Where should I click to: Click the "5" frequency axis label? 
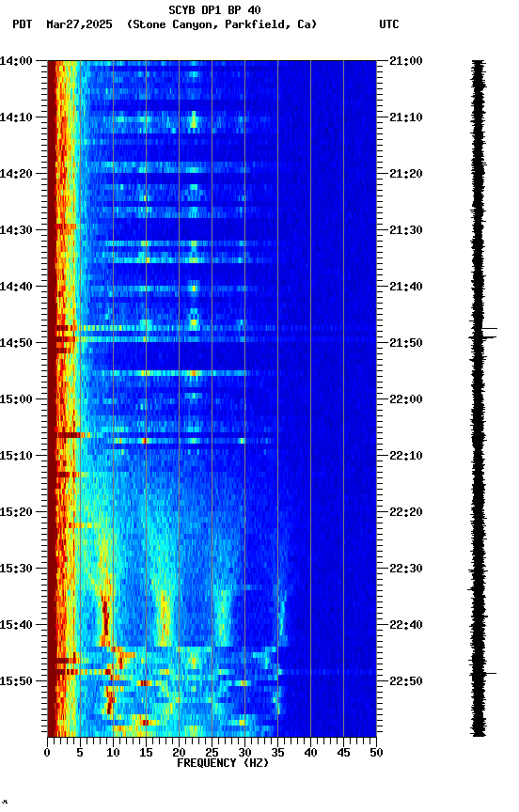pos(80,753)
